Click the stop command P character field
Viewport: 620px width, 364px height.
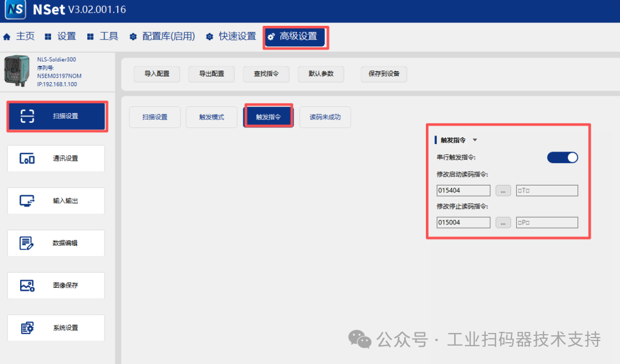coord(547,222)
